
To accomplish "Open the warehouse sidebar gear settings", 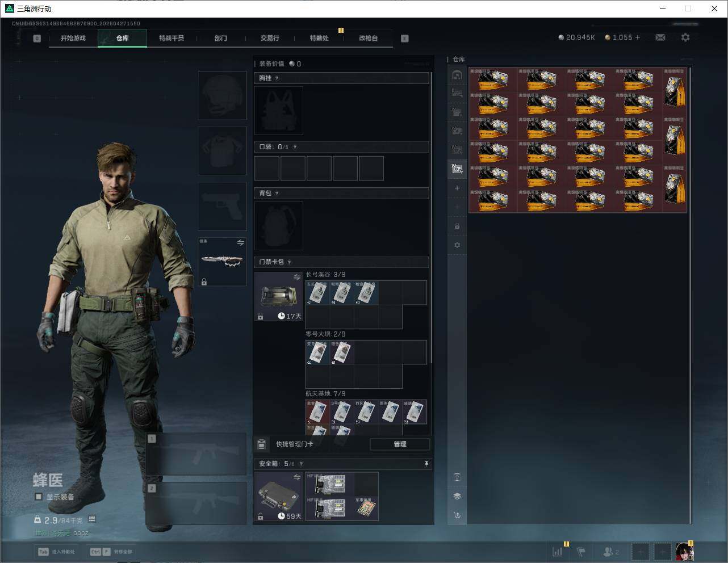I will (457, 245).
